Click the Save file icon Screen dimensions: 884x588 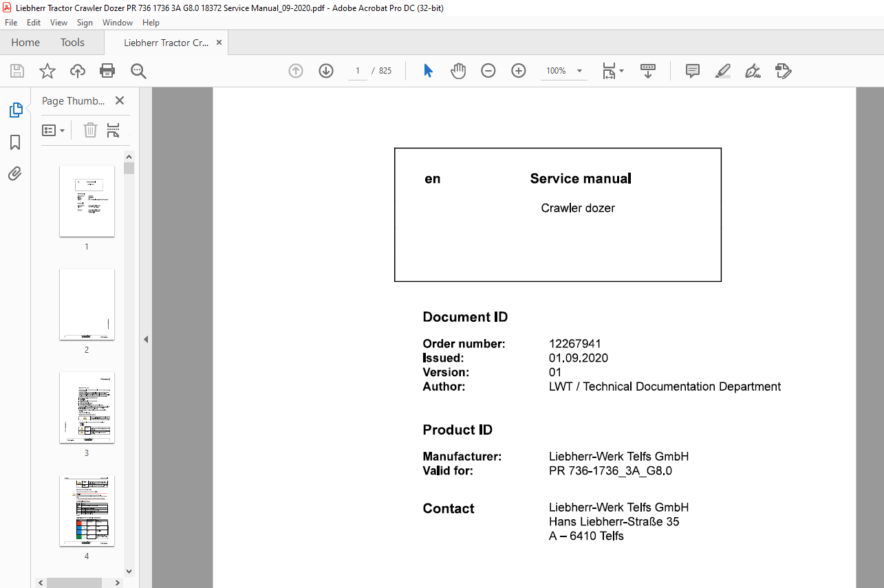[x=17, y=71]
